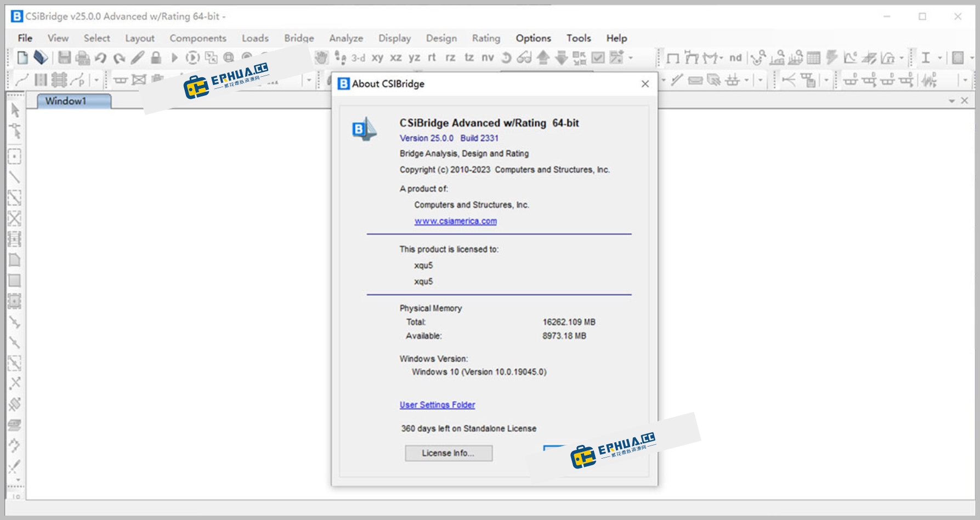Switch to the yz plane view
980x520 pixels.
click(415, 58)
